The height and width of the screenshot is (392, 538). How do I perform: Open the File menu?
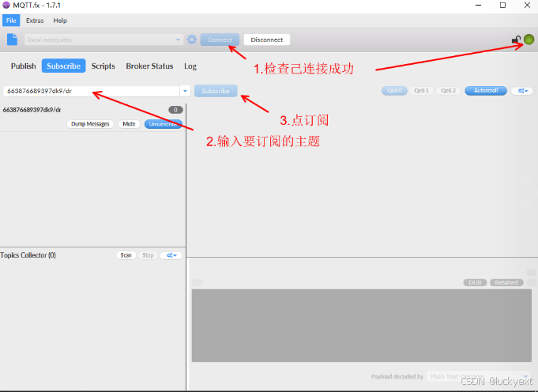tap(11, 21)
